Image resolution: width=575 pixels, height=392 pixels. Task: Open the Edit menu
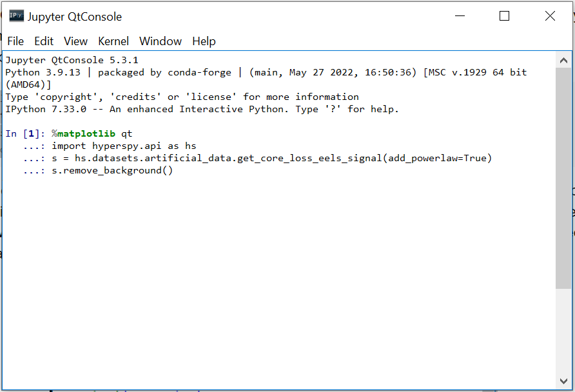coord(44,41)
